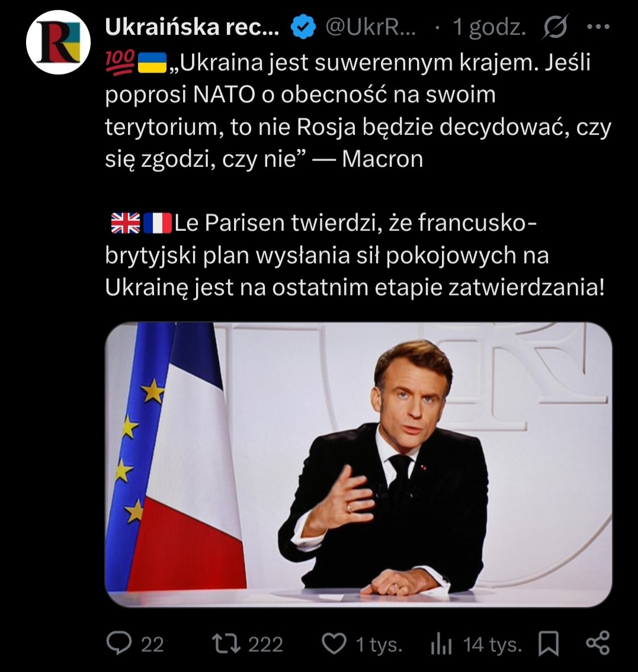This screenshot has height=672, width=638.
Task: Open the post via the '1 godz.' timestamp
Action: click(x=489, y=27)
